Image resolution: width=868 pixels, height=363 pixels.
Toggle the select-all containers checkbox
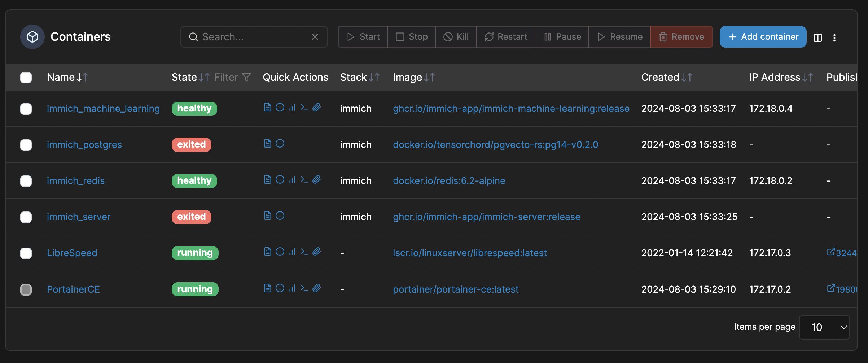pyautogui.click(x=26, y=78)
